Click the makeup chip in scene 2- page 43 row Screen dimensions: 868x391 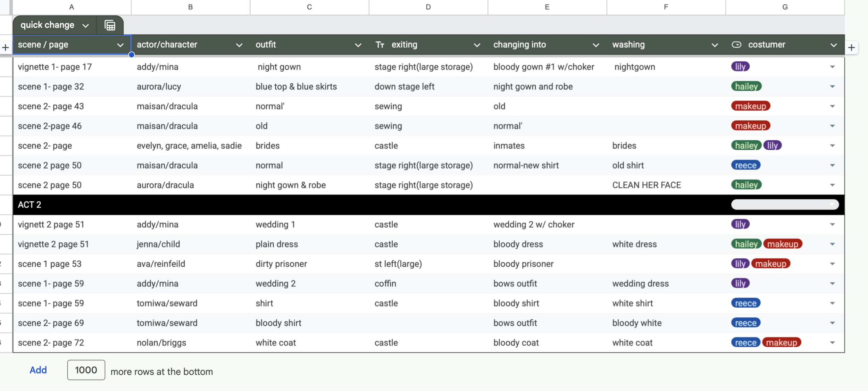pyautogui.click(x=751, y=106)
